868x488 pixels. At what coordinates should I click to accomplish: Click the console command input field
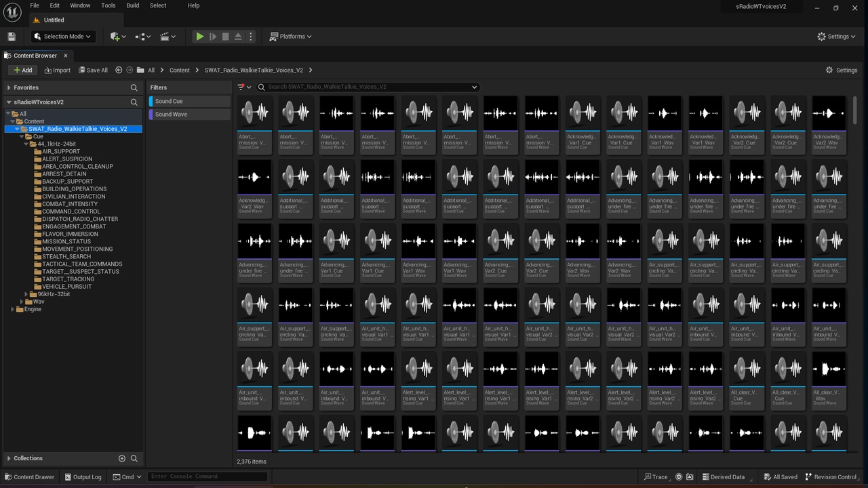click(x=207, y=476)
